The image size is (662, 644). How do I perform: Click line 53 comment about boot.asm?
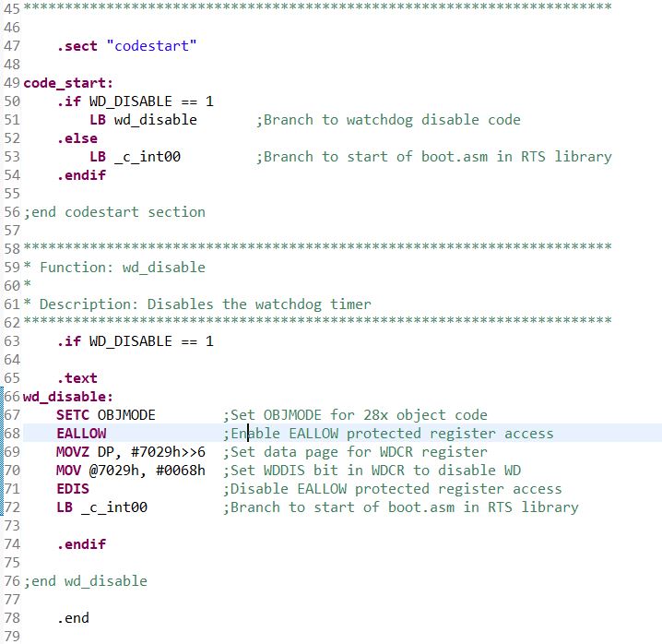pyautogui.click(x=434, y=157)
